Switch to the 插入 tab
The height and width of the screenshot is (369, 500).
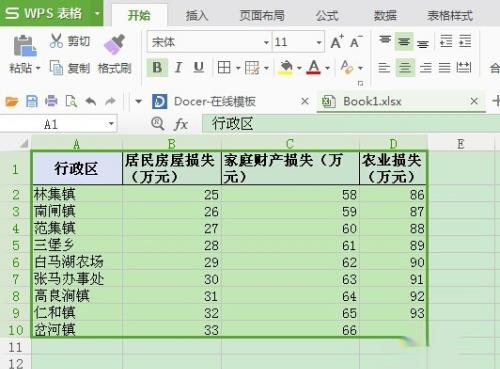tap(197, 15)
